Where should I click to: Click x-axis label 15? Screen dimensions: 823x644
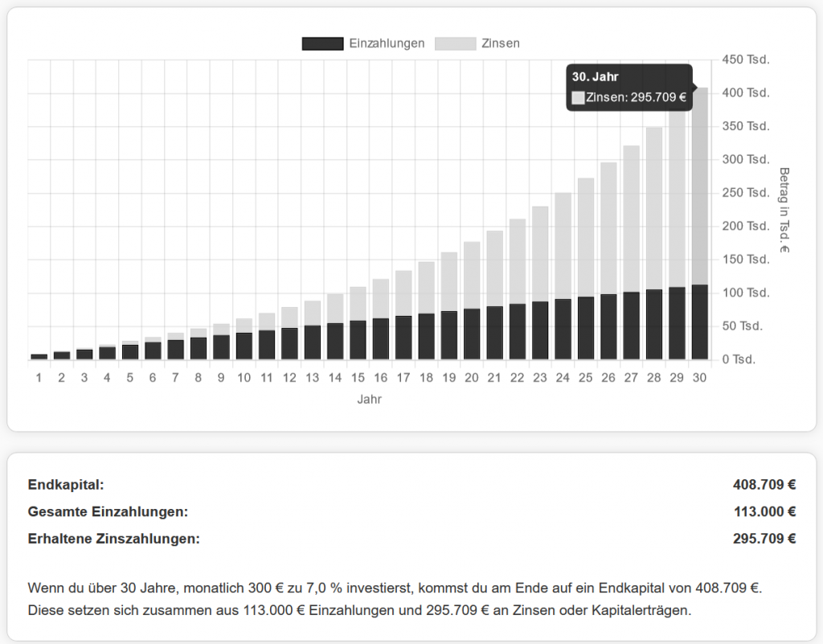coord(358,378)
